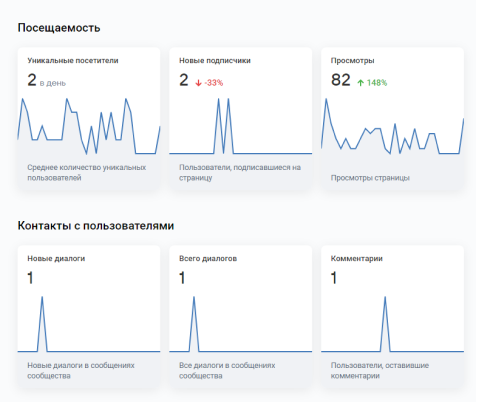Open the Новые подписчики line chart
Image resolution: width=481 pixels, height=402 pixels.
pyautogui.click(x=241, y=126)
